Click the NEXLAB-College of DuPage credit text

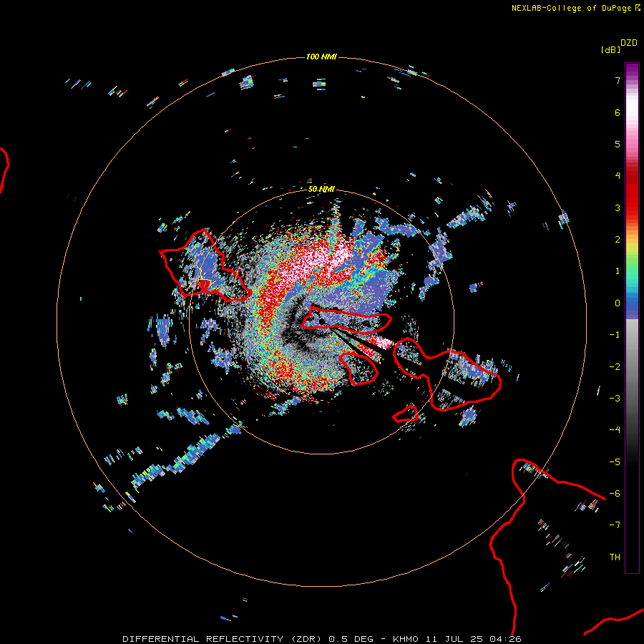pyautogui.click(x=575, y=8)
